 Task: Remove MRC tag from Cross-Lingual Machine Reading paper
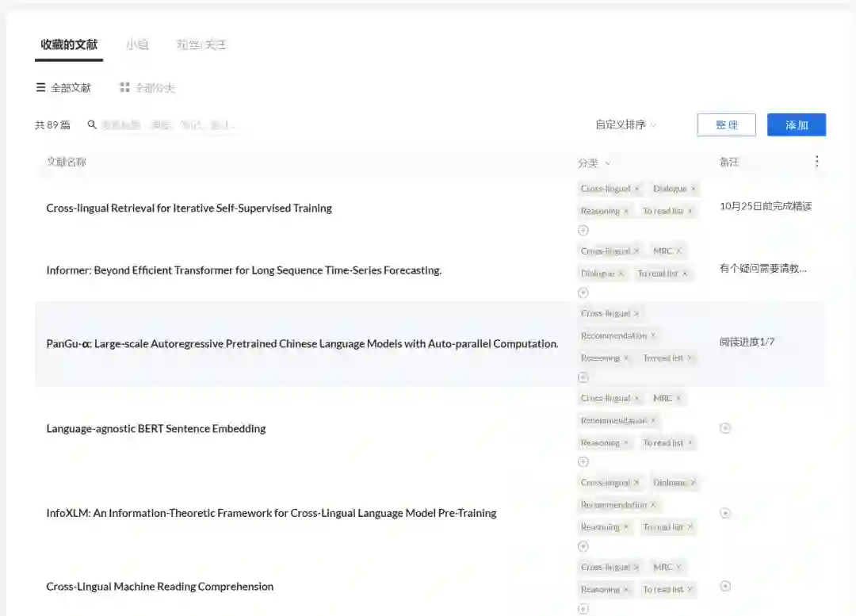coord(679,568)
